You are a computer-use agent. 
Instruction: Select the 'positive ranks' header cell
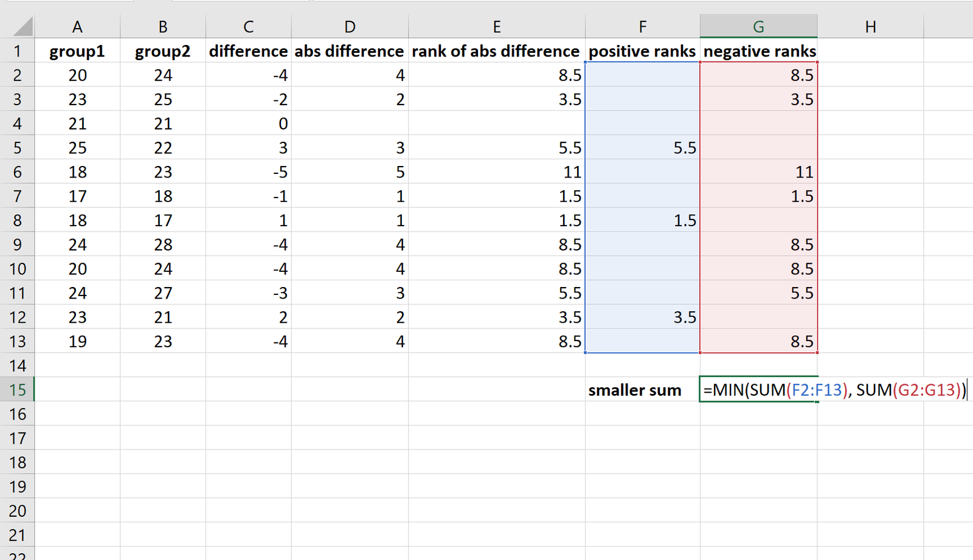click(x=642, y=51)
